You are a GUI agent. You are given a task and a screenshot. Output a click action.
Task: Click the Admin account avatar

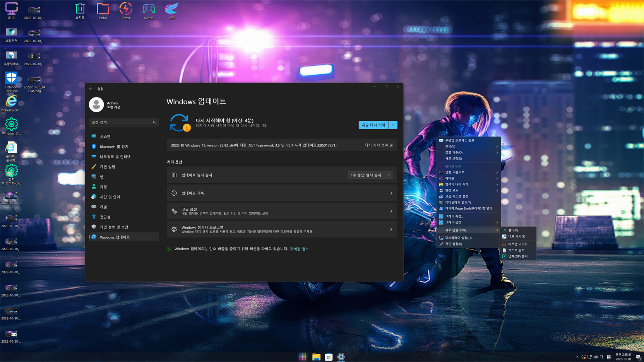click(x=96, y=105)
